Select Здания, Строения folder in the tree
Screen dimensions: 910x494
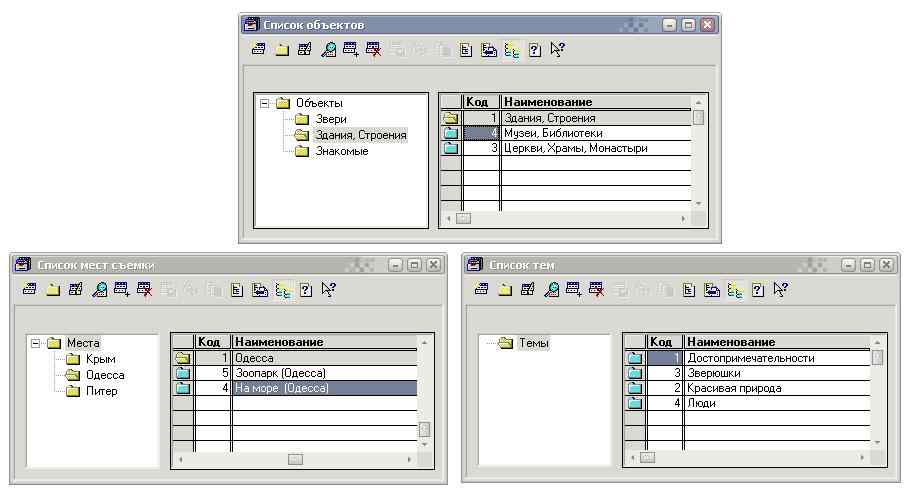[360, 135]
